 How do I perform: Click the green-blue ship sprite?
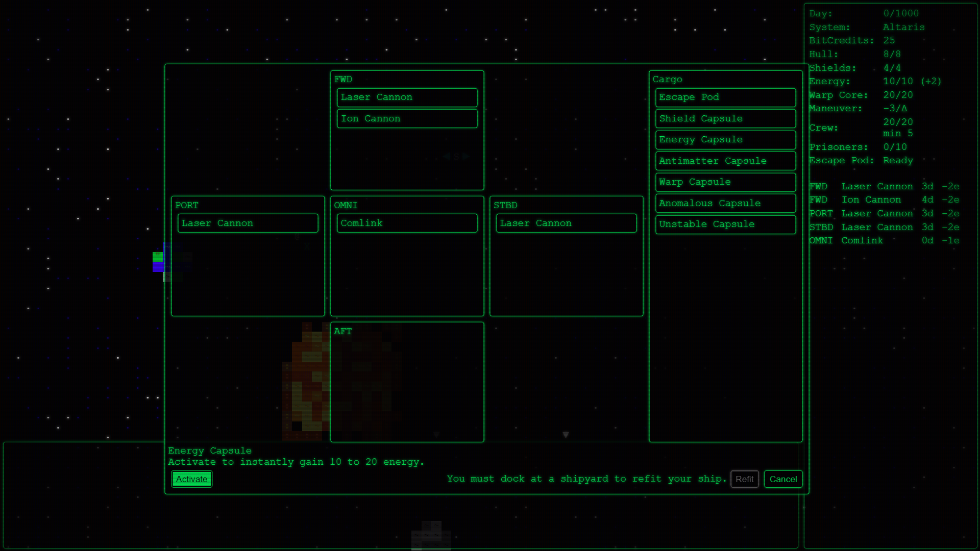tap(158, 262)
